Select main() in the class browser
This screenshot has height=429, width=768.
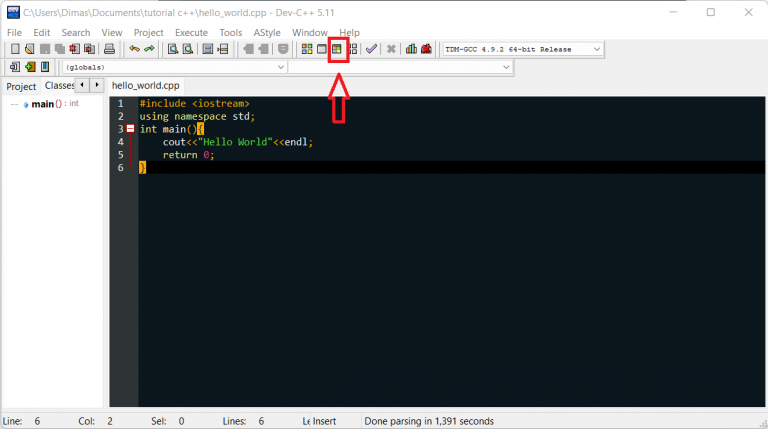point(47,104)
